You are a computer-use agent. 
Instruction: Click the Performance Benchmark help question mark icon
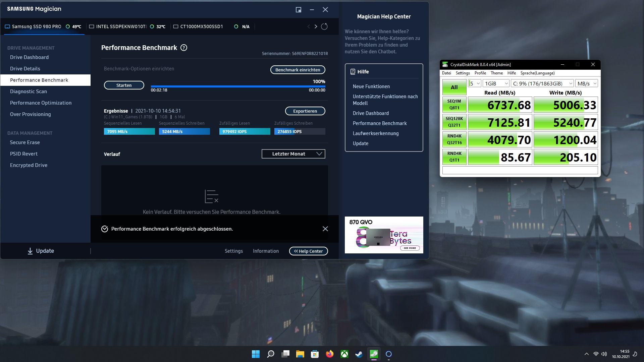coord(184,48)
